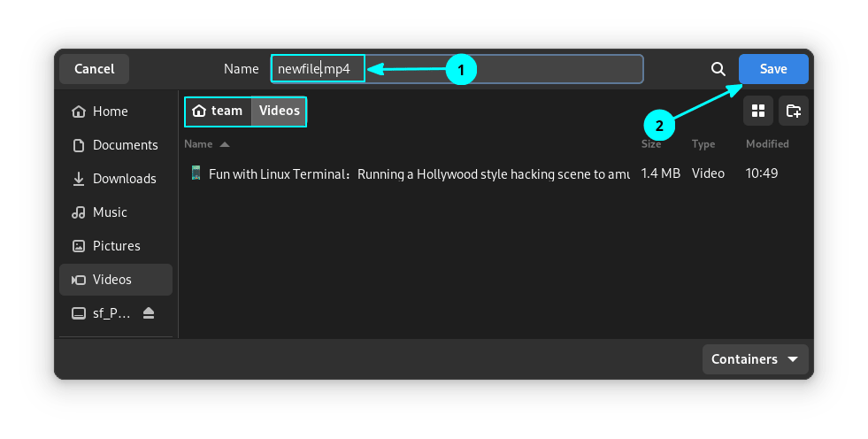Click the Pictures sidebar icon
Viewport: 868px width, 439px height.
79,246
